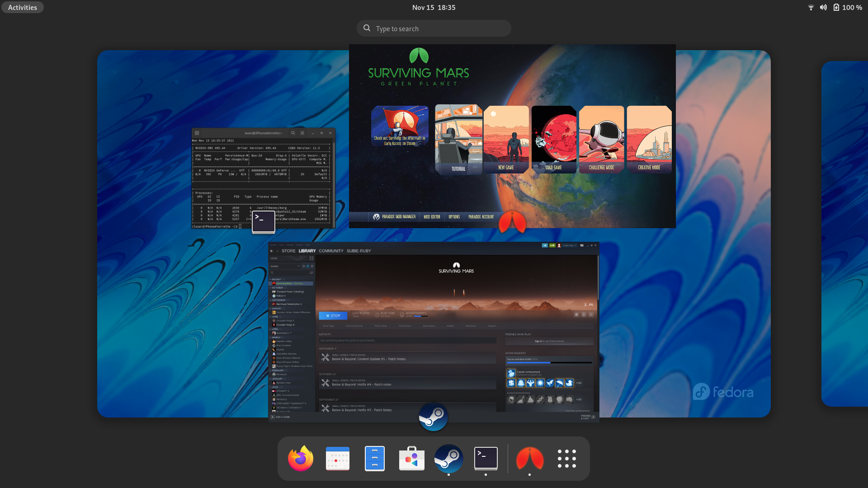The width and height of the screenshot is (868, 488).
Task: Open the SUBIE-RUBY profile tab in Steam
Action: (359, 251)
